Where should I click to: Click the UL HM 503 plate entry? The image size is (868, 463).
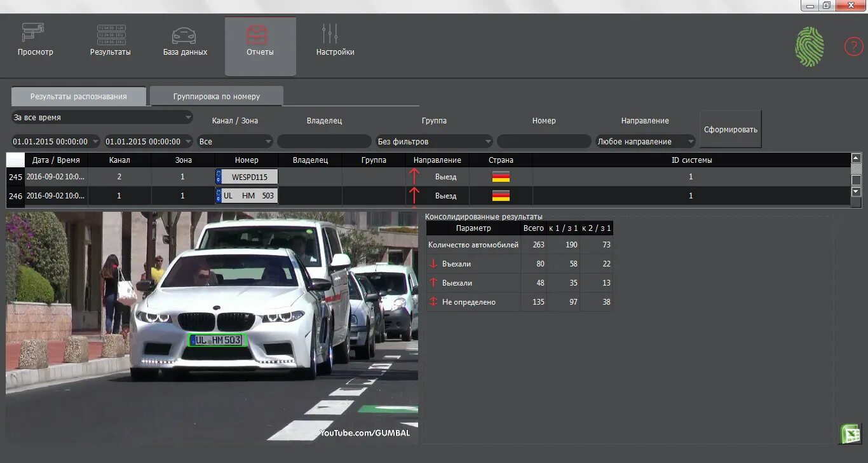(247, 195)
